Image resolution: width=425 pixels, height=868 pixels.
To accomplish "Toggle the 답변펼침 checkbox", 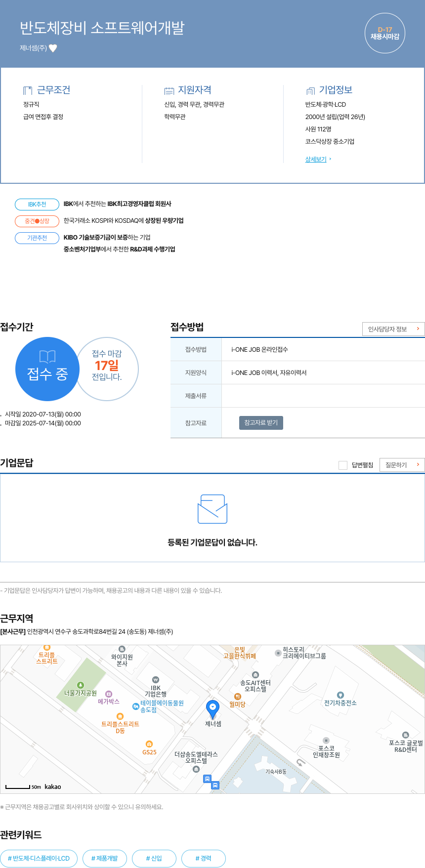I will pos(343,465).
